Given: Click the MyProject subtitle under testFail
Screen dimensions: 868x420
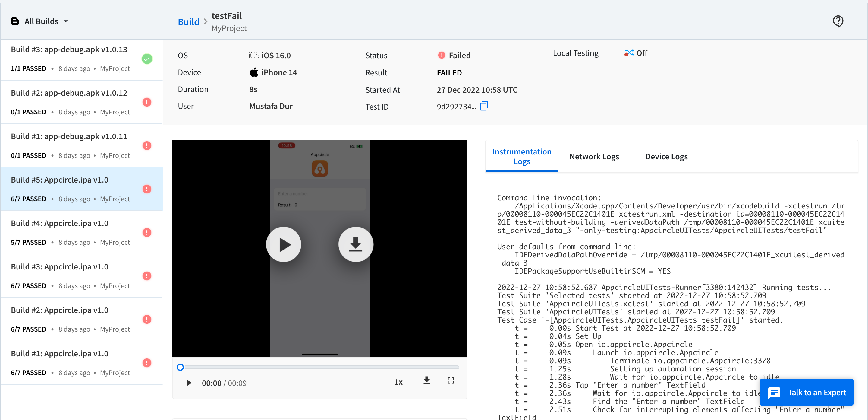Looking at the screenshot, I should pyautogui.click(x=229, y=28).
